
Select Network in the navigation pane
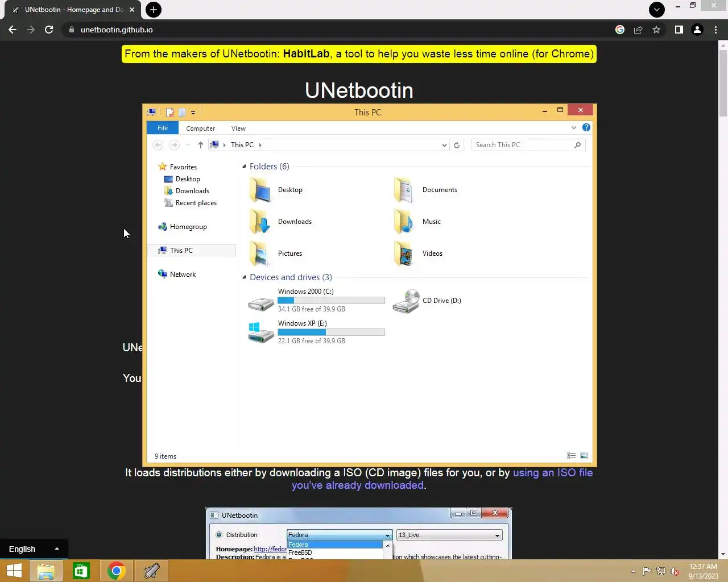tap(183, 275)
